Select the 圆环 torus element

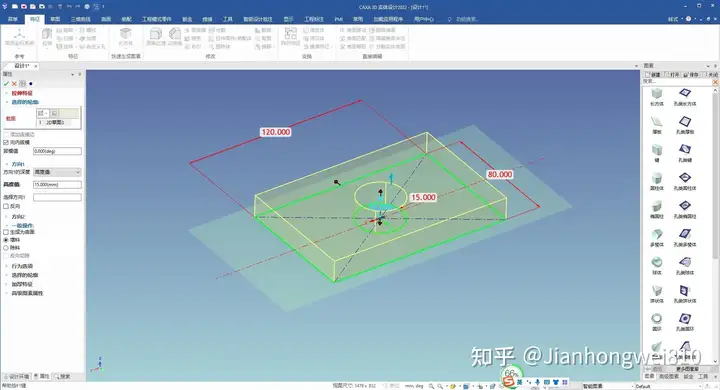tap(657, 322)
